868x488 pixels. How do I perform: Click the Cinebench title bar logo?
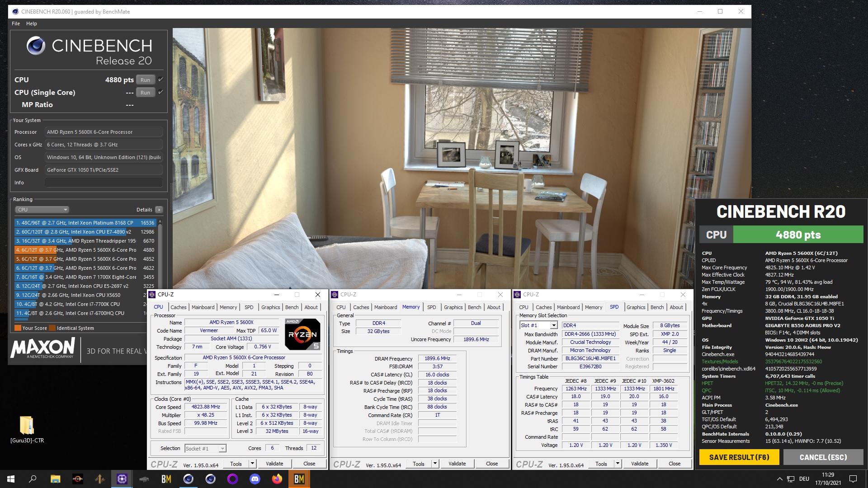pos(15,11)
